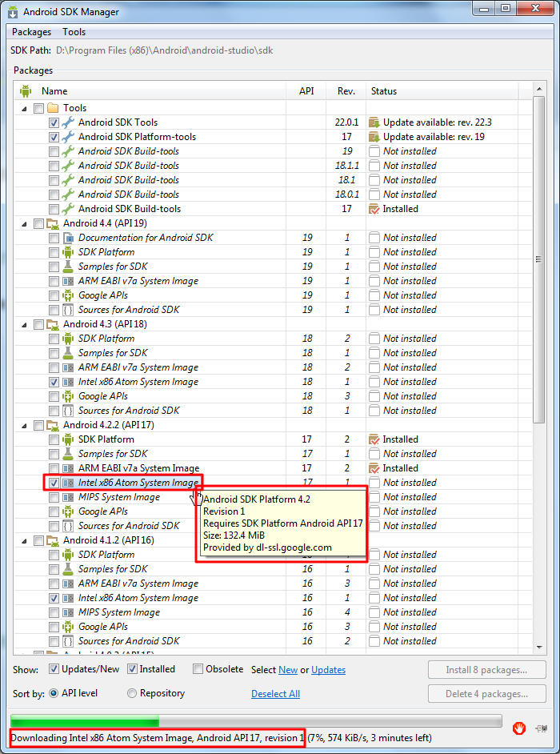Collapse the Android 4.2.2 (API 17) group
The height and width of the screenshot is (754, 560).
click(x=24, y=426)
